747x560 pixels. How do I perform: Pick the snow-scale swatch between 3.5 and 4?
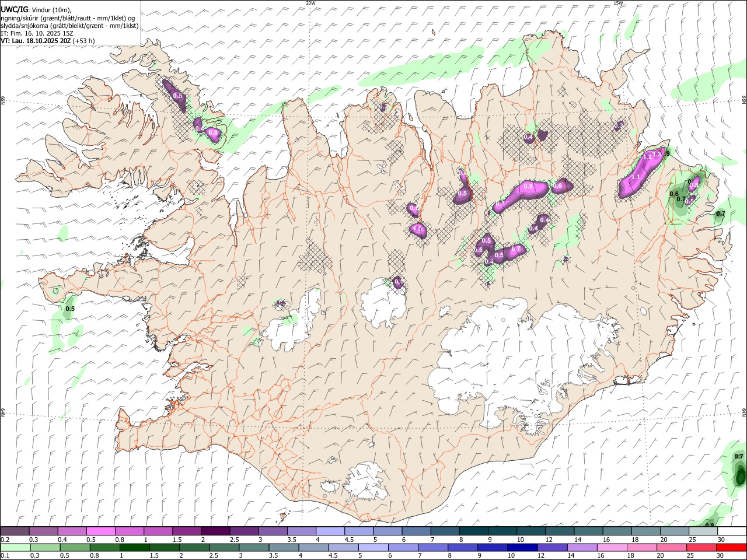coord(302,531)
